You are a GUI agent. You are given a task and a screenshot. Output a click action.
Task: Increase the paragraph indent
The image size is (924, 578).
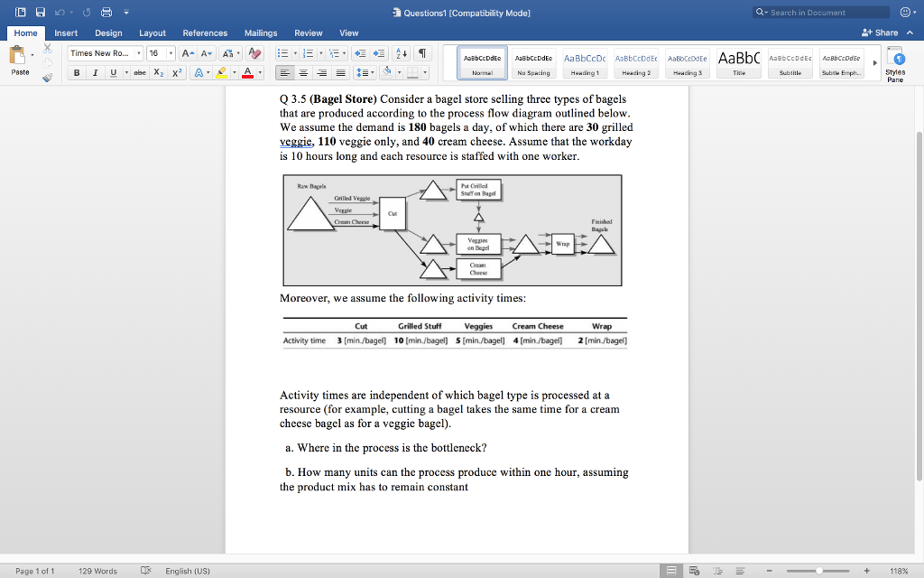coord(380,53)
